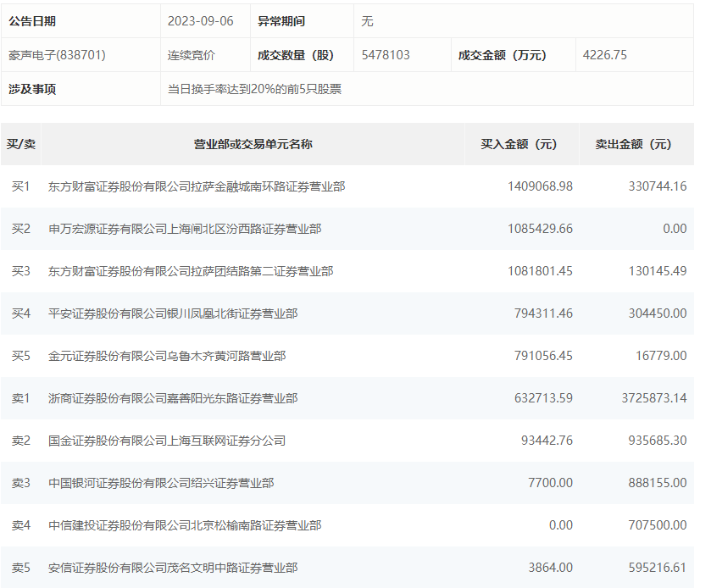Select 东方财富证券 拉萨团结路第二 branch
711x588 pixels.
click(191, 271)
